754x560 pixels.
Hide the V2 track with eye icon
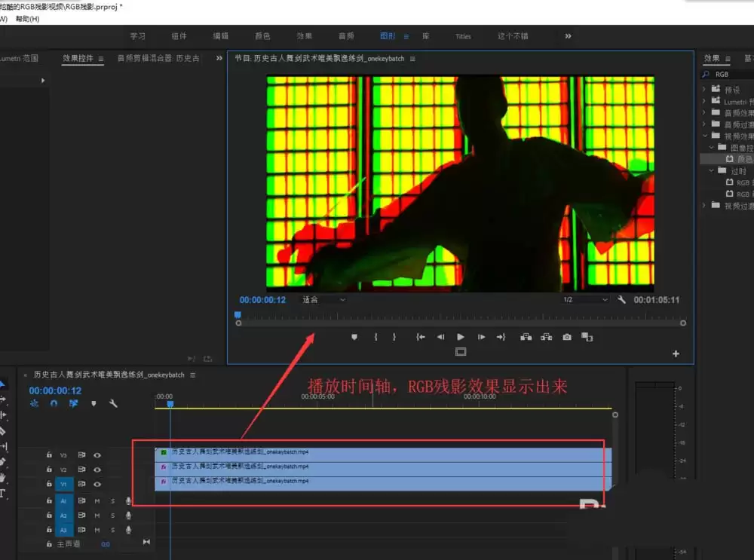pyautogui.click(x=97, y=470)
